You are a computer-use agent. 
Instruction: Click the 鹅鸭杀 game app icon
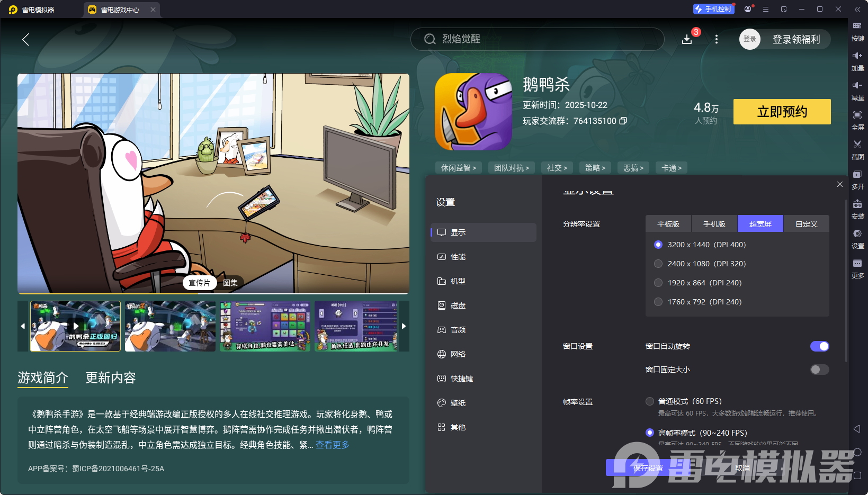coord(473,112)
